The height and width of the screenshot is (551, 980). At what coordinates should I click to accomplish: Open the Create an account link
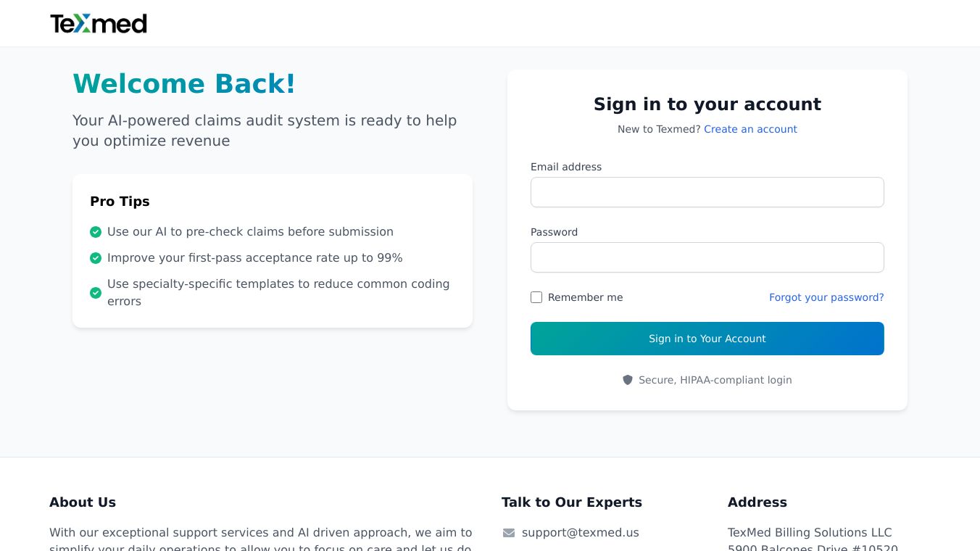750,129
